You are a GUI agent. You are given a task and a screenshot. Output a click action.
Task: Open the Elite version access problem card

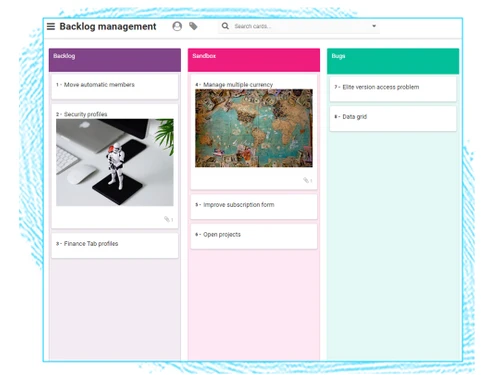393,89
